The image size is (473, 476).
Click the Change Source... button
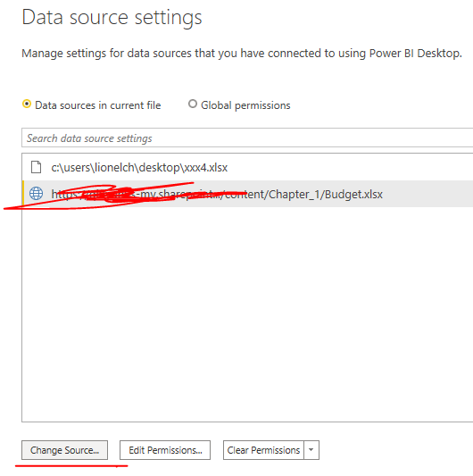(64, 450)
